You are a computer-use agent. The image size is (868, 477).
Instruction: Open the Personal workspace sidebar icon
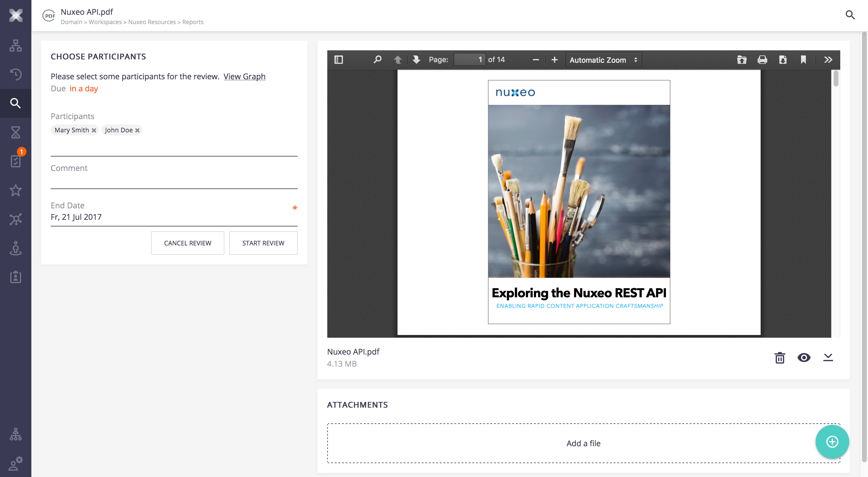coord(15,248)
